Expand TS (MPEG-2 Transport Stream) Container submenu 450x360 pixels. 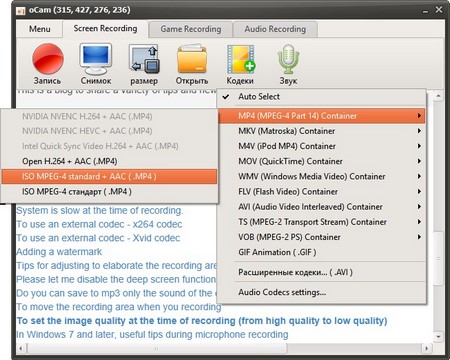tap(321, 222)
